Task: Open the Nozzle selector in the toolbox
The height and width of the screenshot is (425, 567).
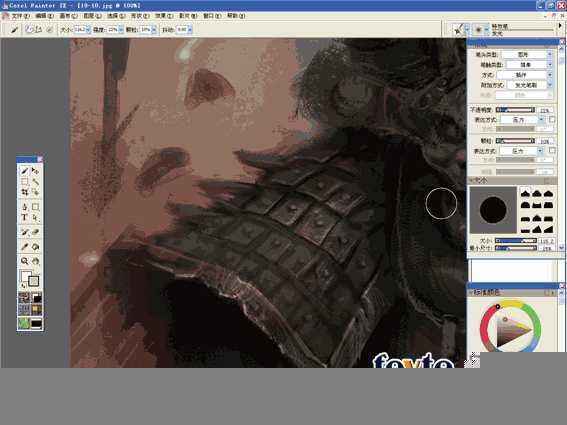Action: (x=36, y=323)
